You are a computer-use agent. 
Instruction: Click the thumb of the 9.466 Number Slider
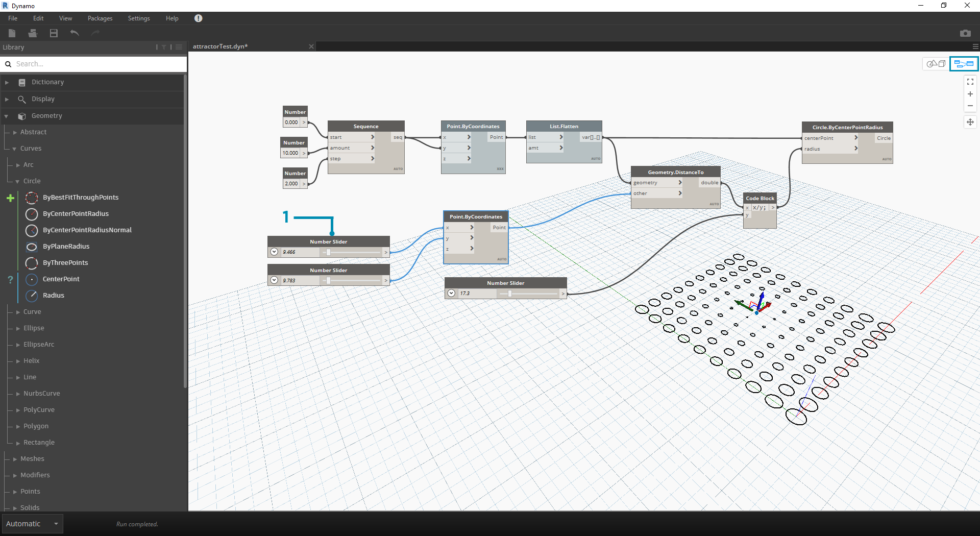[328, 252]
